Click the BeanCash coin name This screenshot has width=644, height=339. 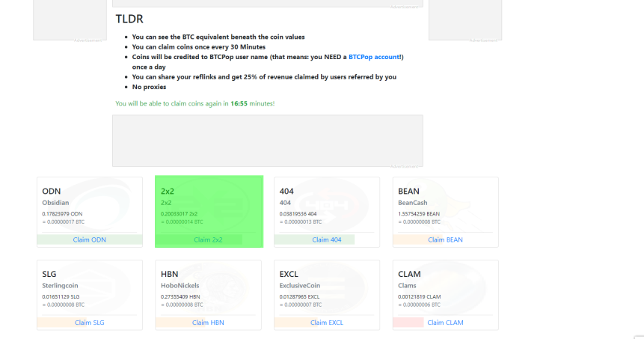point(413,203)
